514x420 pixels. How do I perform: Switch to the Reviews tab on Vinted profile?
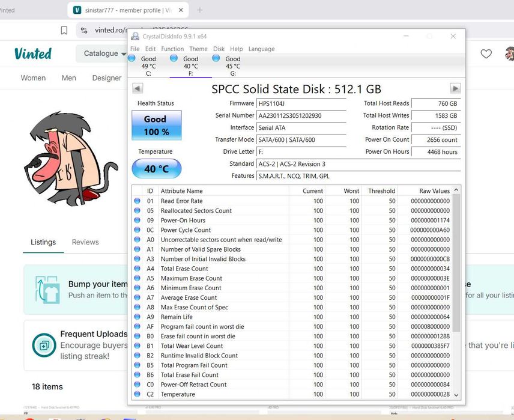(85, 242)
